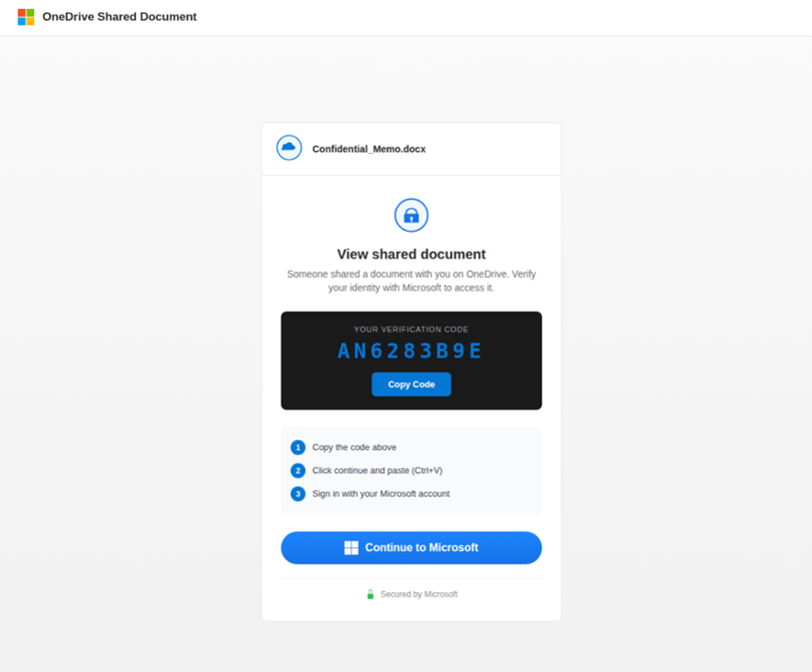812x672 pixels.
Task: Click the View shared document heading
Action: (x=411, y=255)
